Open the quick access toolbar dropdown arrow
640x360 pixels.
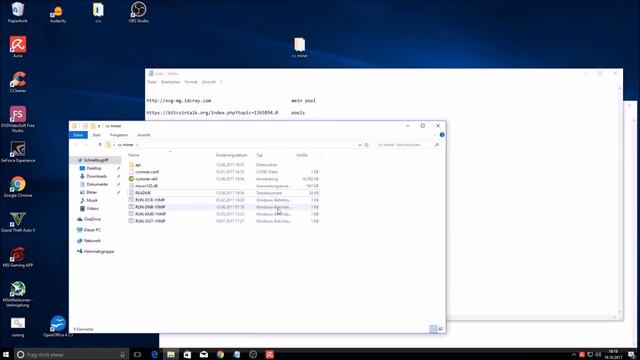pyautogui.click(x=99, y=126)
